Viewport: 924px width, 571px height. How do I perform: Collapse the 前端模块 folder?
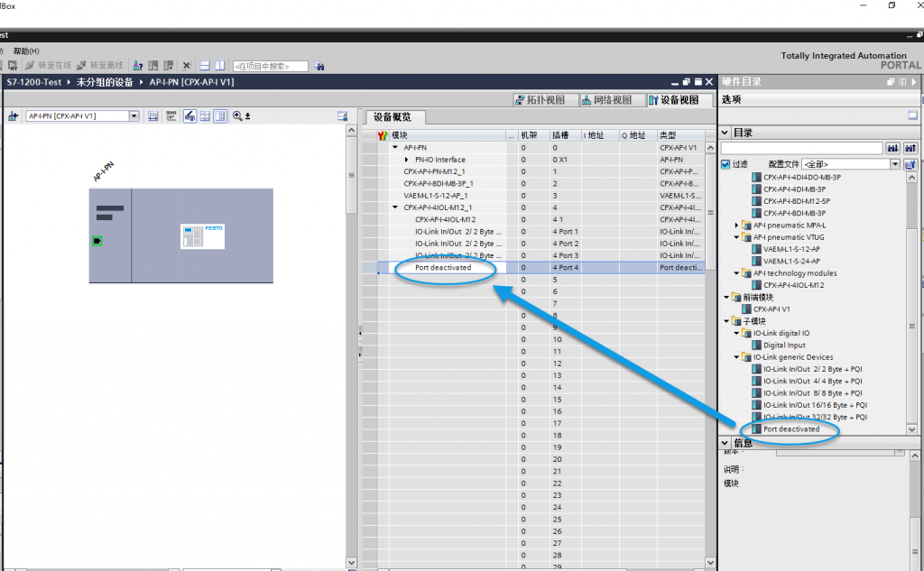pos(726,298)
